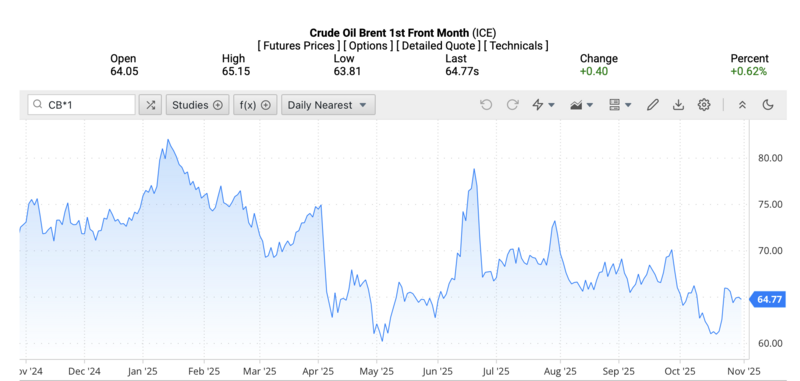Viewport: 800px width, 381px height.
Task: Click the redo arrow icon
Action: coord(512,105)
